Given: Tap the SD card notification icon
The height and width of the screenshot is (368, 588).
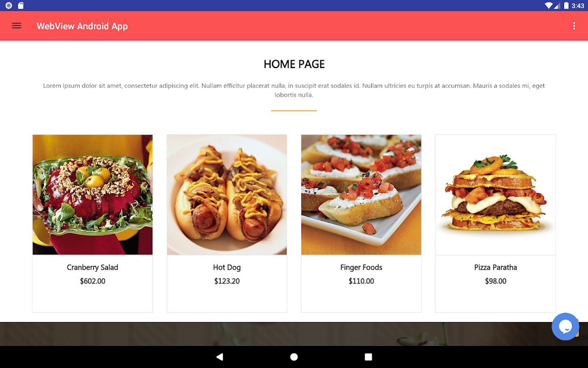Looking at the screenshot, I should [21, 6].
